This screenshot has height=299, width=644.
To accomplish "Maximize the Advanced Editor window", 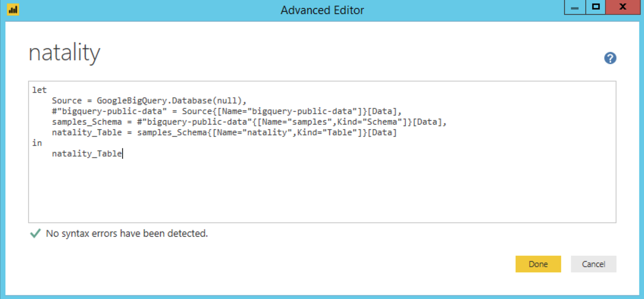I will pos(596,7).
